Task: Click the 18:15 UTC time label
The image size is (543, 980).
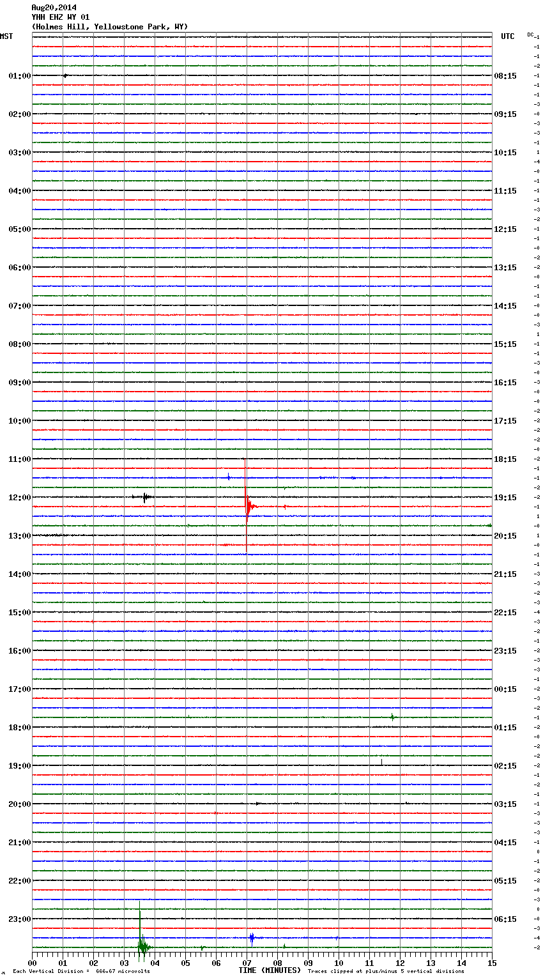Action: [505, 459]
